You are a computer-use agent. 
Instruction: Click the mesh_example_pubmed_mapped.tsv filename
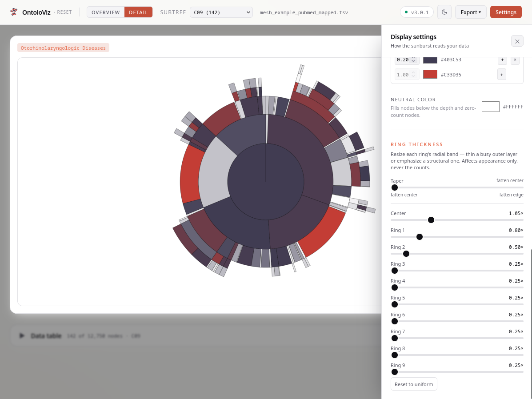click(x=304, y=12)
